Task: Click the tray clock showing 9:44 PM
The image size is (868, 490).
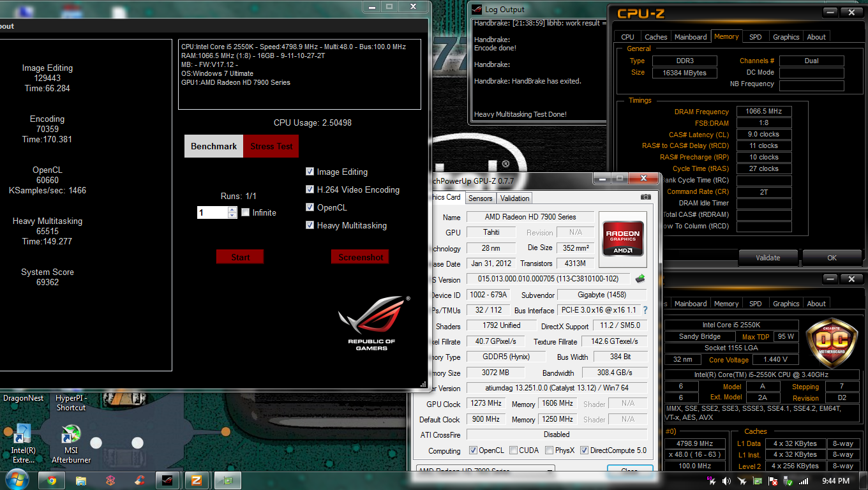Action: point(835,481)
